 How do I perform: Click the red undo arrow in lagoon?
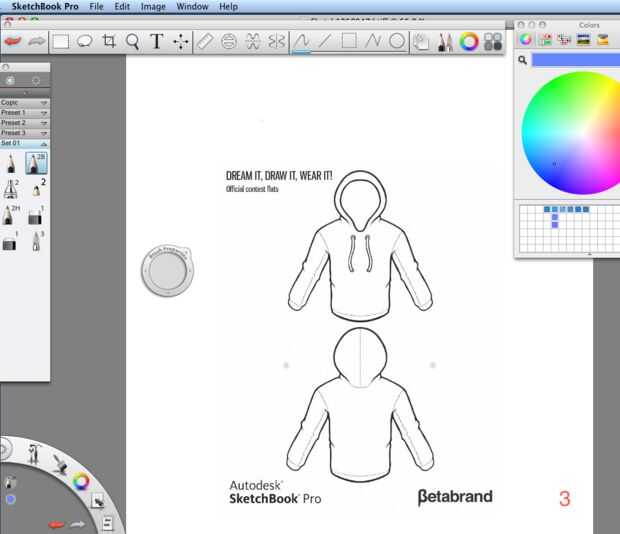click(x=56, y=525)
